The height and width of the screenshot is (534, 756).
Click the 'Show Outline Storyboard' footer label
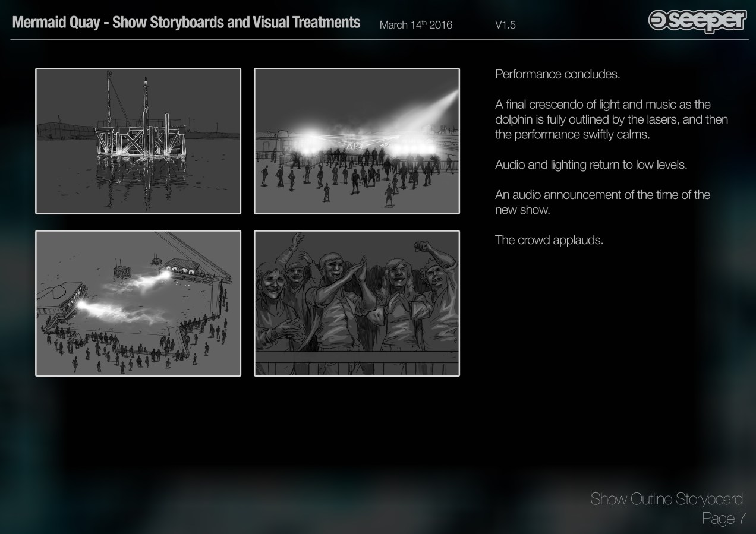[666, 499]
